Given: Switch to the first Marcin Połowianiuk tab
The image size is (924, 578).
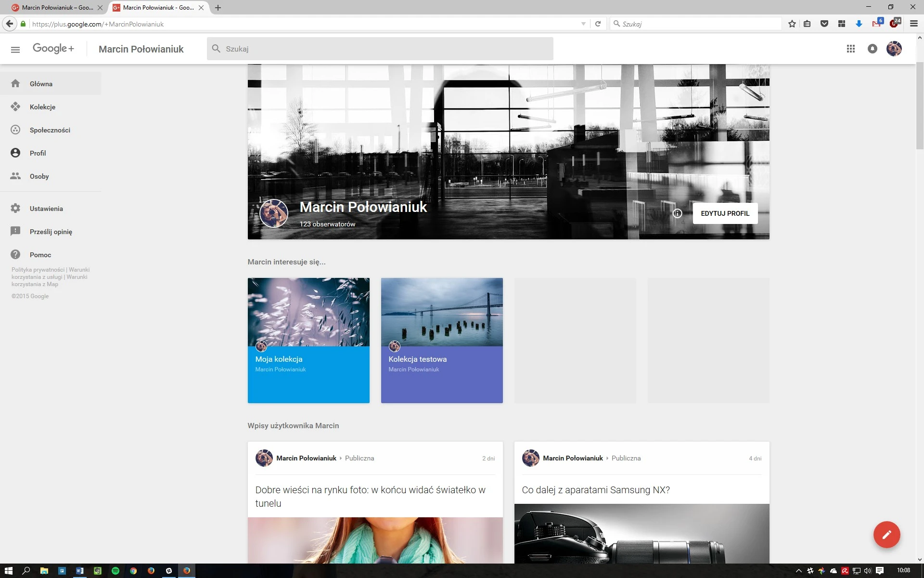Looking at the screenshot, I should [x=57, y=8].
